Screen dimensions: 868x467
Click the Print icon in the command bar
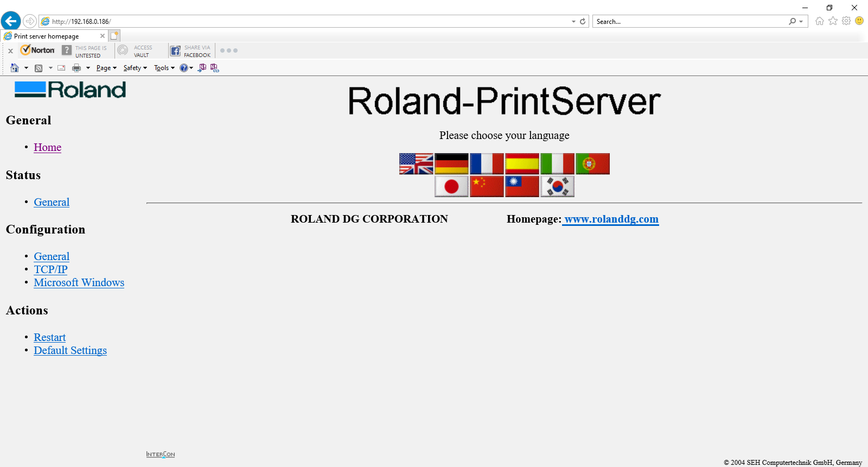coord(76,68)
